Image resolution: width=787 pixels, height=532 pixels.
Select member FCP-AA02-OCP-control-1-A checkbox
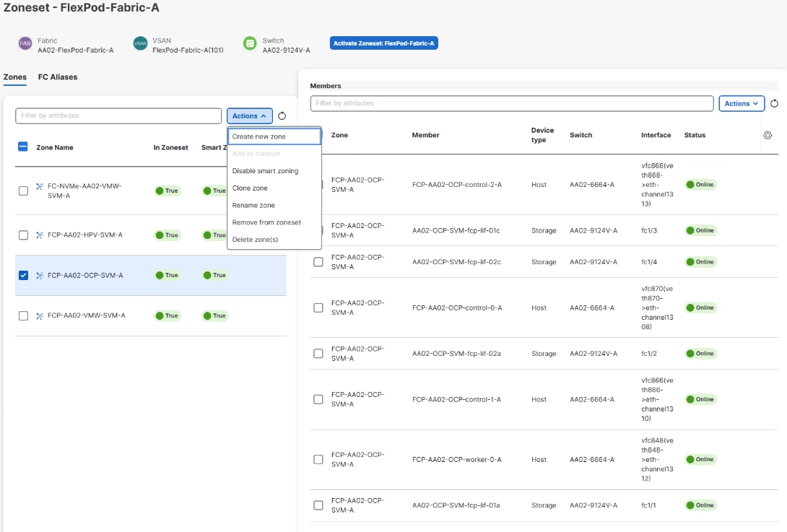[318, 399]
